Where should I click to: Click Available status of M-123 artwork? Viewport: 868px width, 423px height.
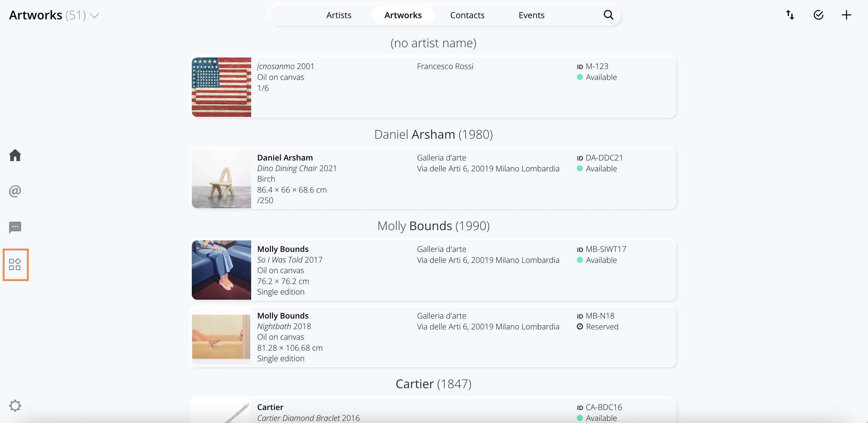[x=597, y=77]
